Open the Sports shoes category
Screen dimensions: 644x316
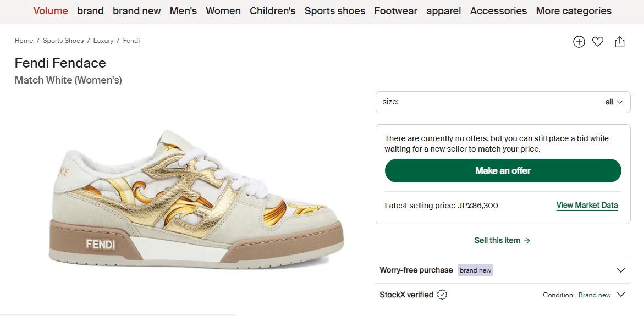click(x=334, y=11)
